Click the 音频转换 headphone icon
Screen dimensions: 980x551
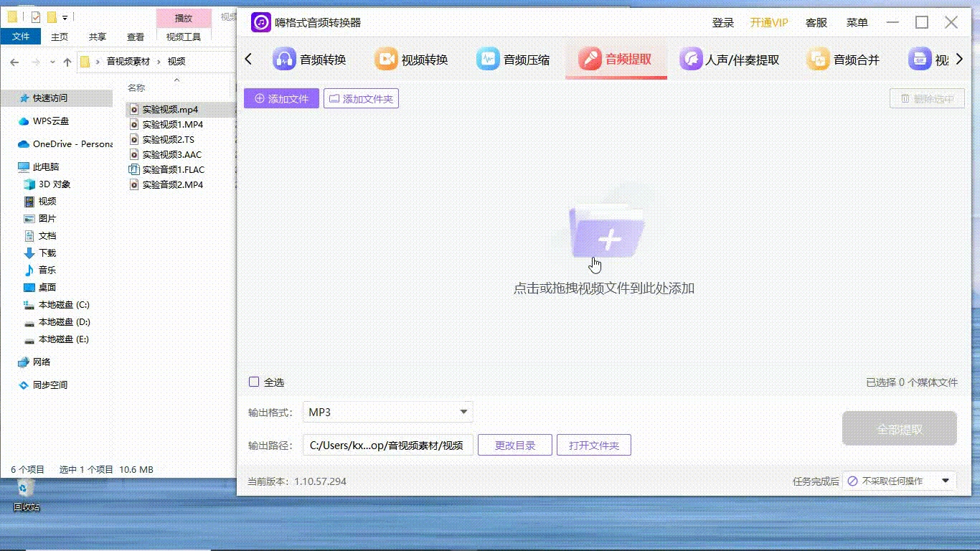[284, 60]
